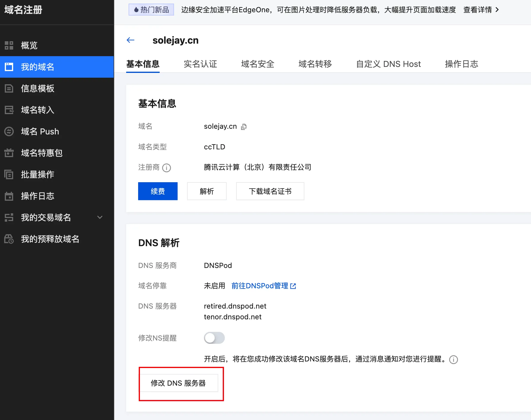Enable the 修改NS提醒 toggle switch

214,338
